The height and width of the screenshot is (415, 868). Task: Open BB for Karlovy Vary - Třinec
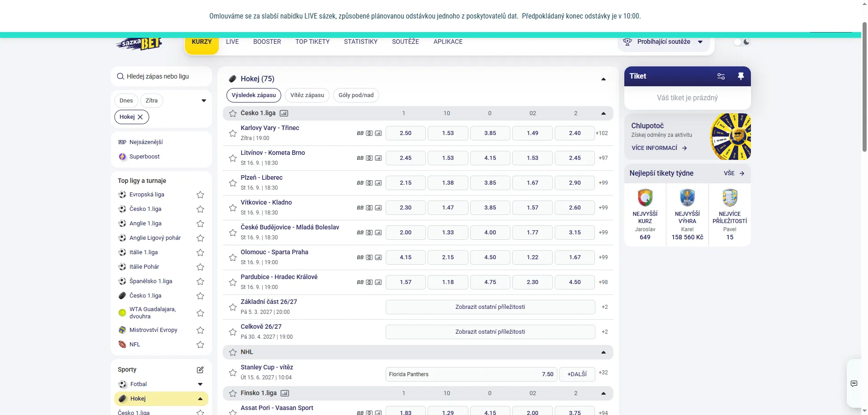(360, 133)
